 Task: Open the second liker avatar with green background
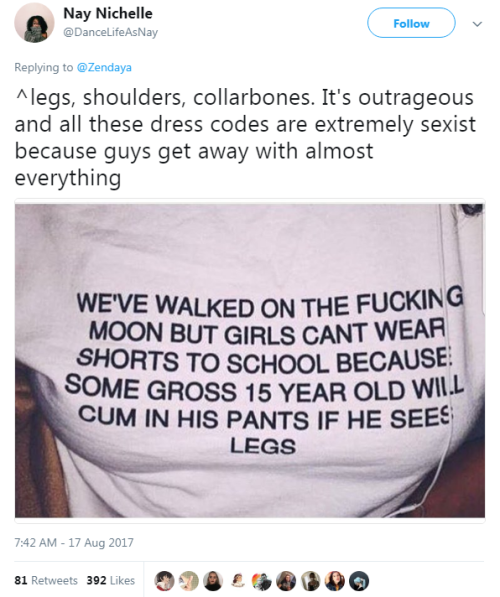188,581
